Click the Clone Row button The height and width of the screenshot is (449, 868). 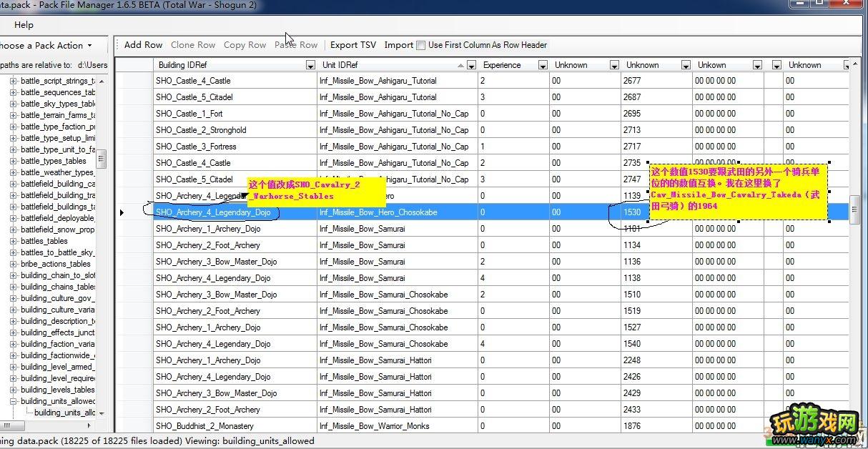point(193,44)
